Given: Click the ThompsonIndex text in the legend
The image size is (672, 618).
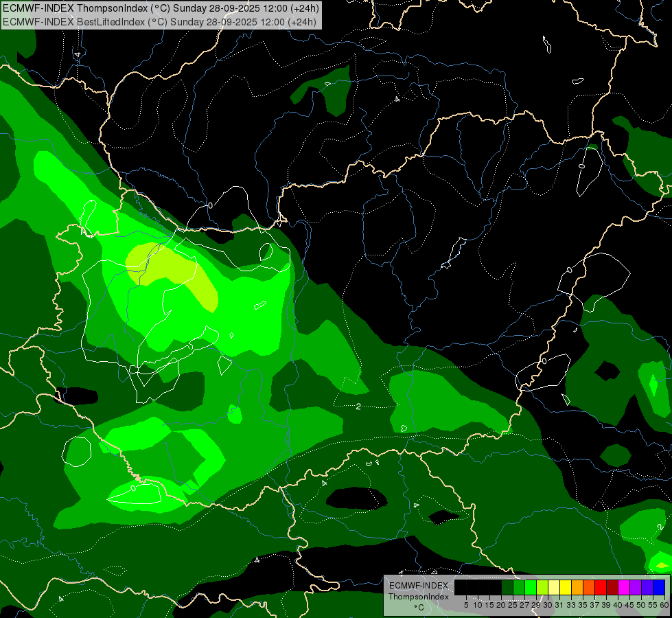Looking at the screenshot, I should coord(418,597).
